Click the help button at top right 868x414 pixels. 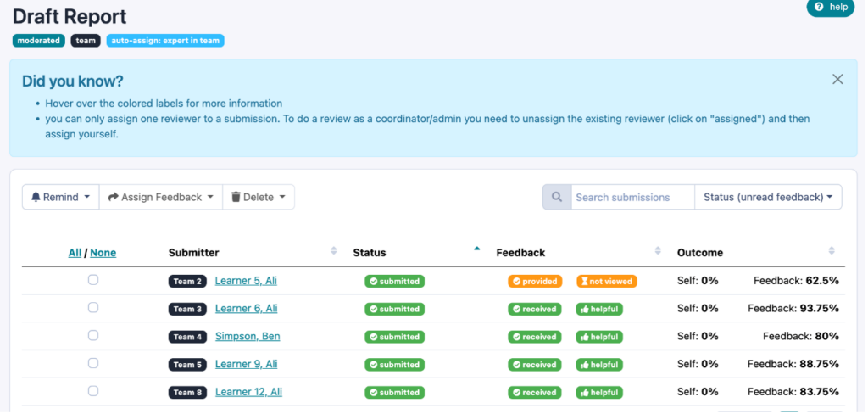[830, 8]
